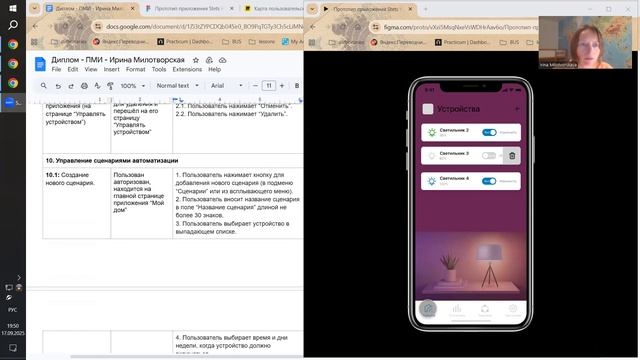The height and width of the screenshot is (360, 640).
Task: Open the Insert menu in Docs
Action: tap(111, 69)
